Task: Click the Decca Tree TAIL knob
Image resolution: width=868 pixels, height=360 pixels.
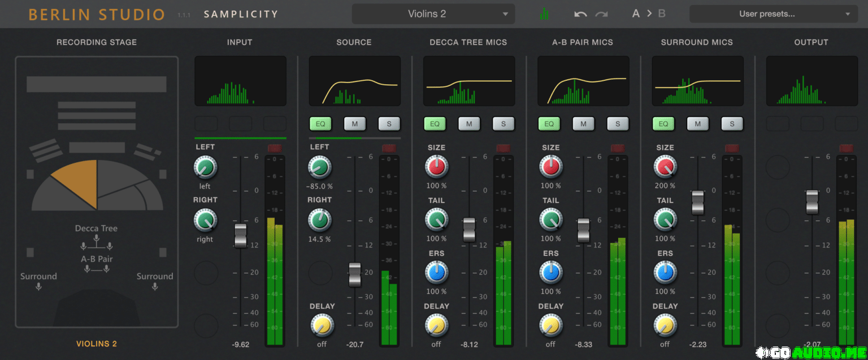Action: tap(436, 220)
